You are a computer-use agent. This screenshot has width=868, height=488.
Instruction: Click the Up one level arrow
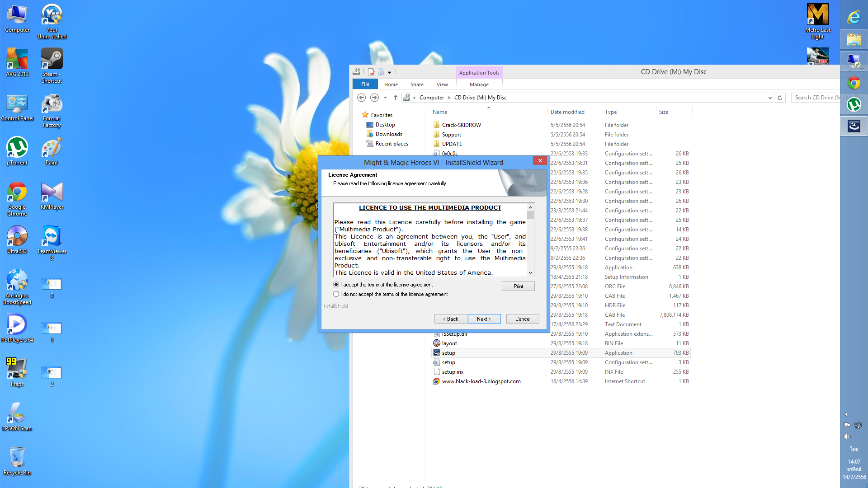click(x=396, y=98)
